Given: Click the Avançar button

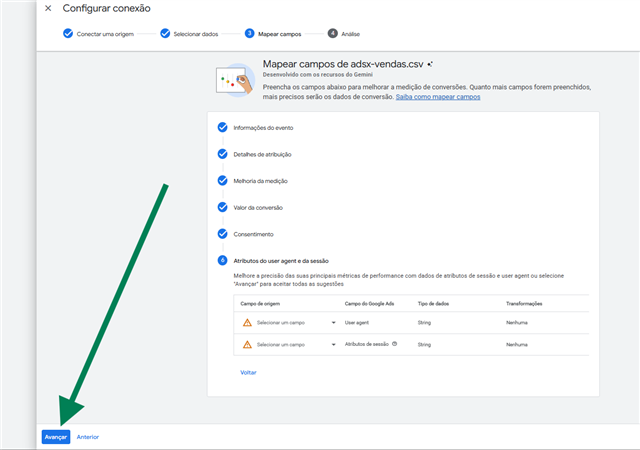Looking at the screenshot, I should [x=56, y=437].
